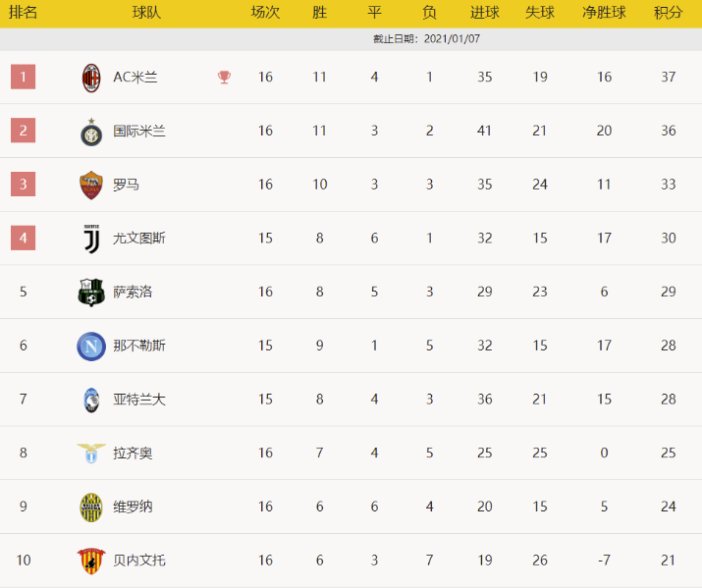Click the AC Milan club crest

point(91,78)
